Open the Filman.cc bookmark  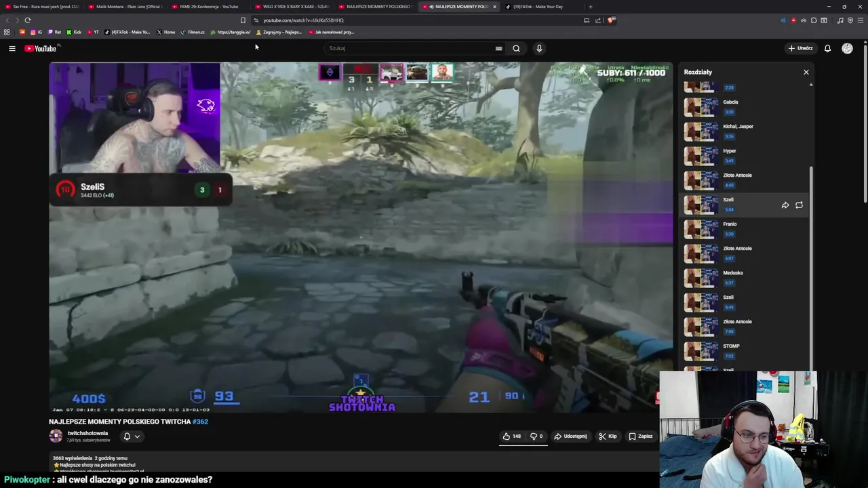tap(193, 32)
